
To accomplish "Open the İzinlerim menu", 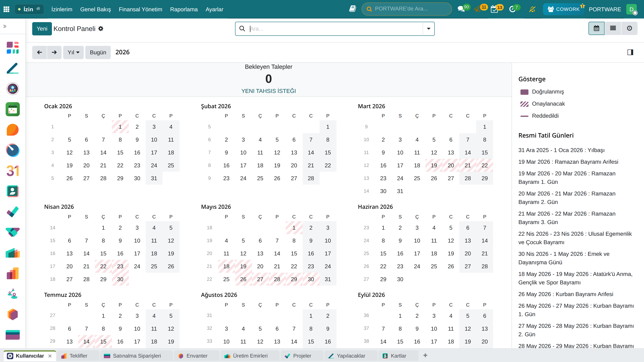I will point(62,9).
